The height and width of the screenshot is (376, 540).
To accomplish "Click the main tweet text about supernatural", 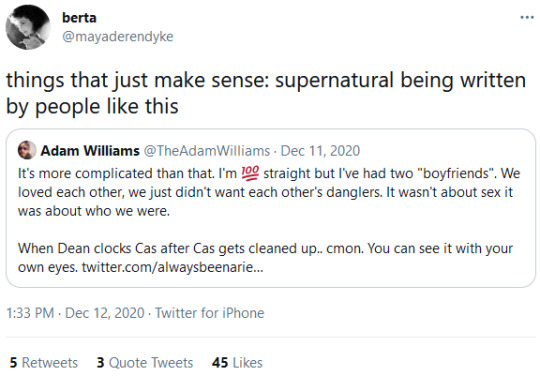I will pyautogui.click(x=266, y=93).
